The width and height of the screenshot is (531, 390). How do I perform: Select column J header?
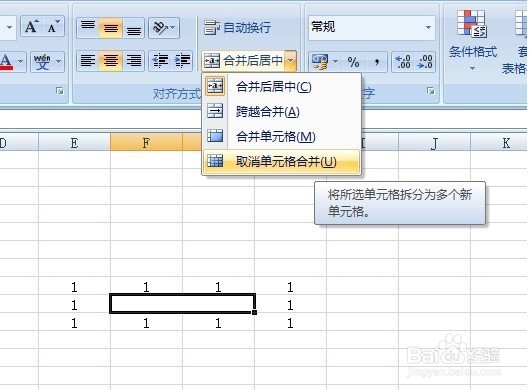[x=434, y=143]
